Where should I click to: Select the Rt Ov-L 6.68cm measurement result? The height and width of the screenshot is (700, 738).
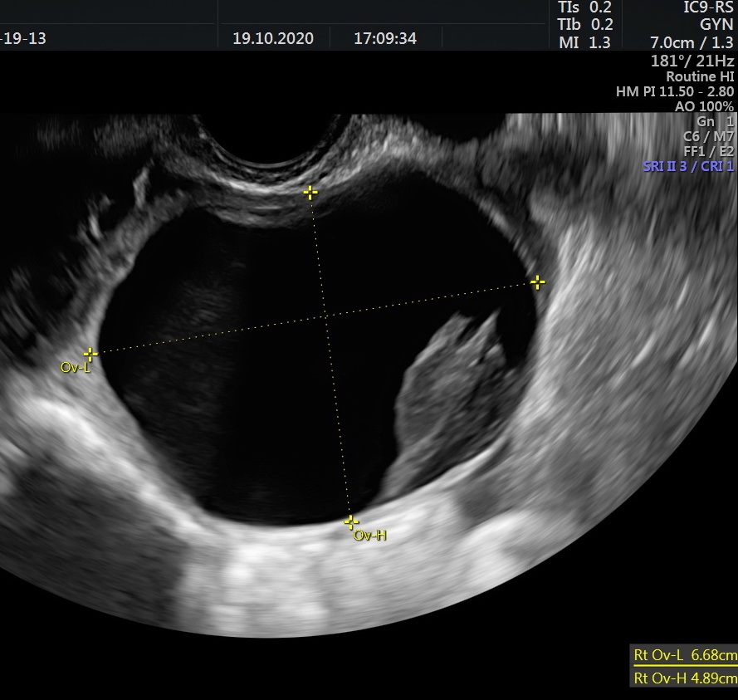pyautogui.click(x=685, y=655)
